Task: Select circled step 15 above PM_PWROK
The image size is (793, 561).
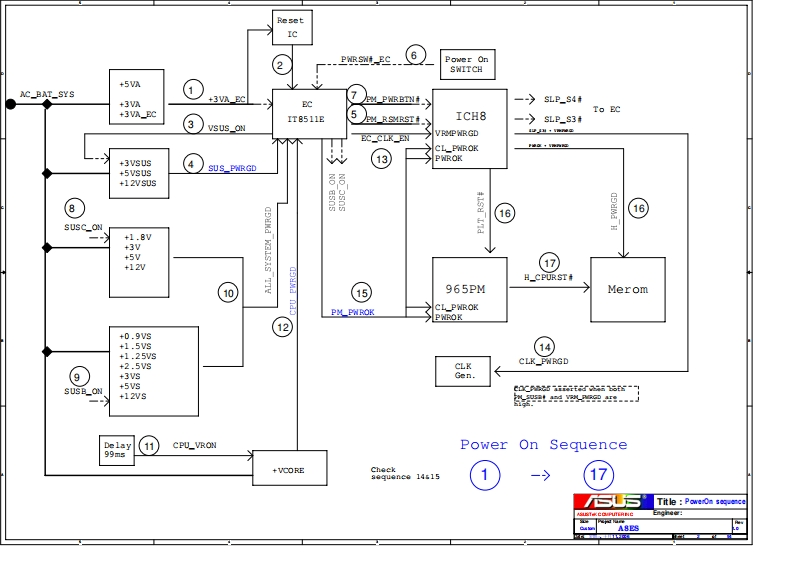Action: coord(361,293)
